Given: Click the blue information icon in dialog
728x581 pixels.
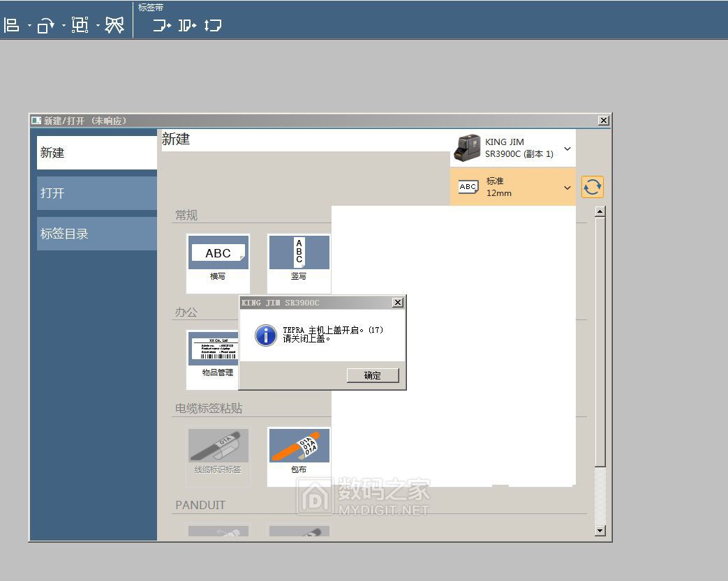Looking at the screenshot, I should (x=266, y=335).
